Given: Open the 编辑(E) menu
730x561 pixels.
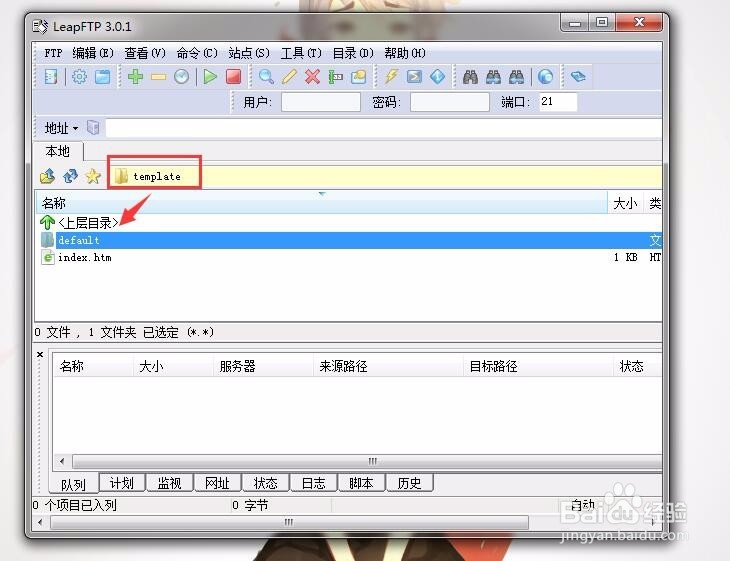Looking at the screenshot, I should click(x=93, y=53).
